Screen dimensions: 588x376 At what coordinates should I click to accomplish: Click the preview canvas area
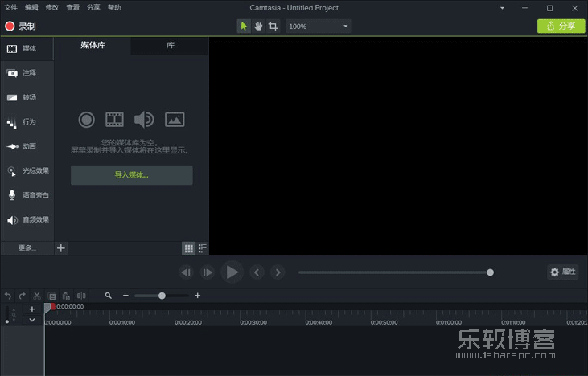pos(398,146)
